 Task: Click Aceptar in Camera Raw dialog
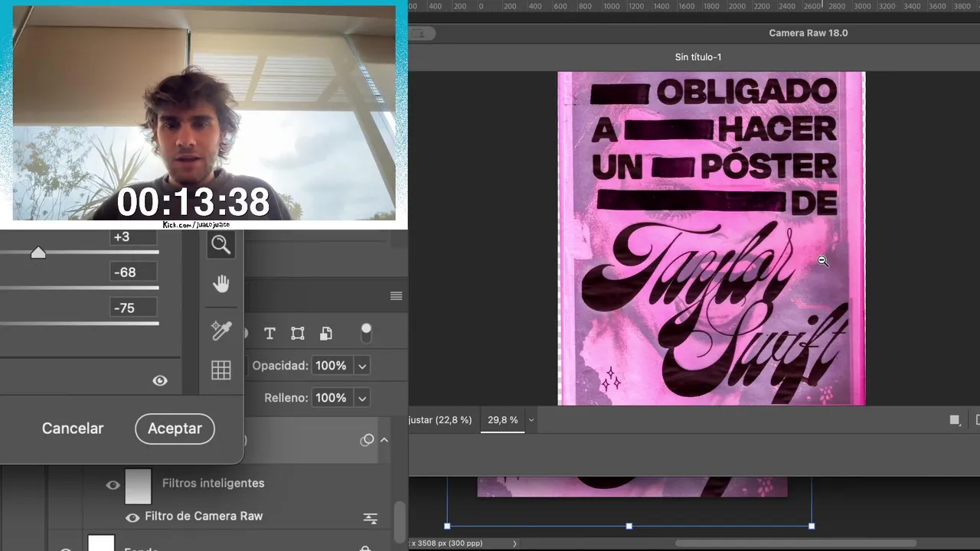pos(175,429)
